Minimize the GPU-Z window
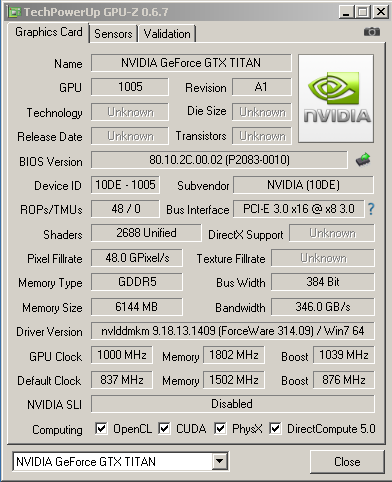 (x=347, y=12)
